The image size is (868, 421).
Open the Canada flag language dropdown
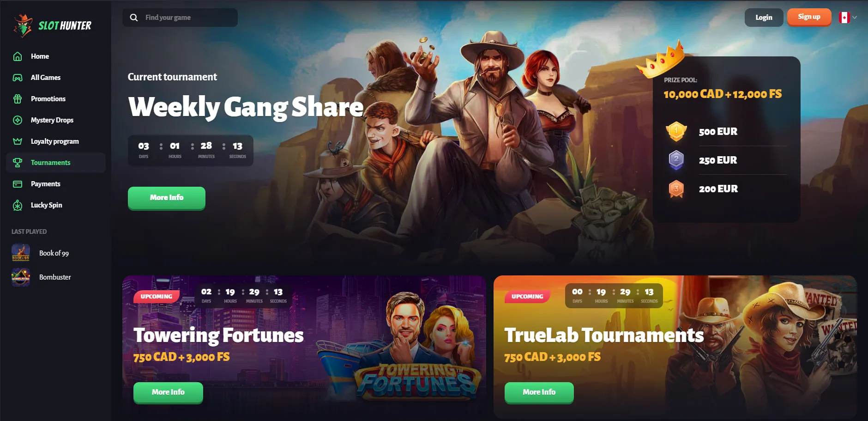pos(844,18)
